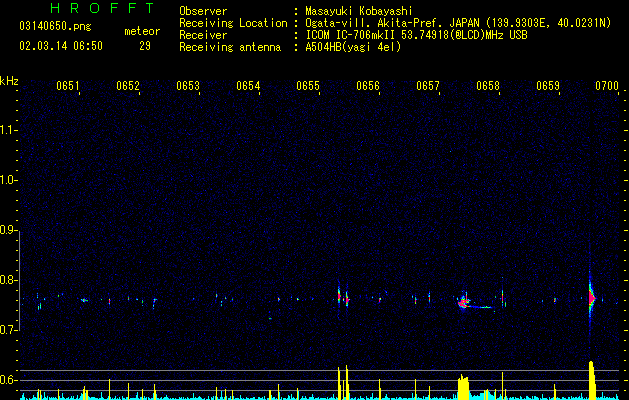Click the tallest yellow intensity bar at right
This screenshot has width=629, height=400.
pos(592,380)
